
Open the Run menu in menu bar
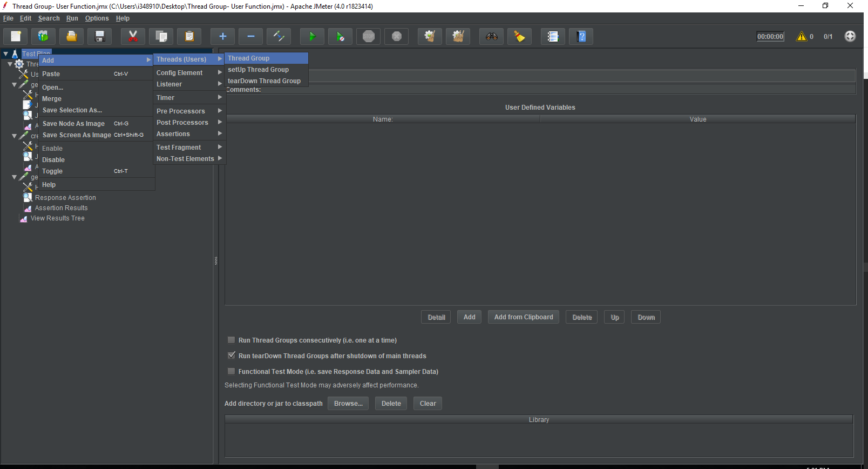72,18
